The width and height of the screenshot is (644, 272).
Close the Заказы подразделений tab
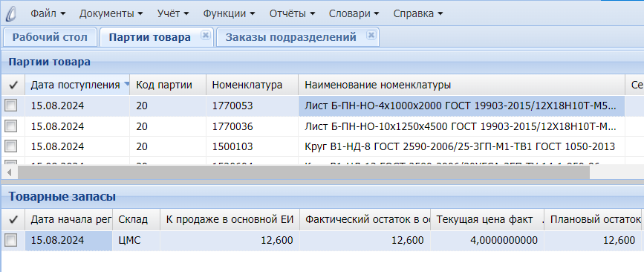coord(371,36)
